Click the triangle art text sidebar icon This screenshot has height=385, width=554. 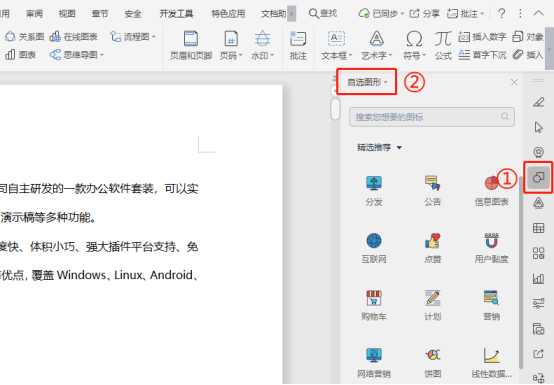[x=538, y=203]
